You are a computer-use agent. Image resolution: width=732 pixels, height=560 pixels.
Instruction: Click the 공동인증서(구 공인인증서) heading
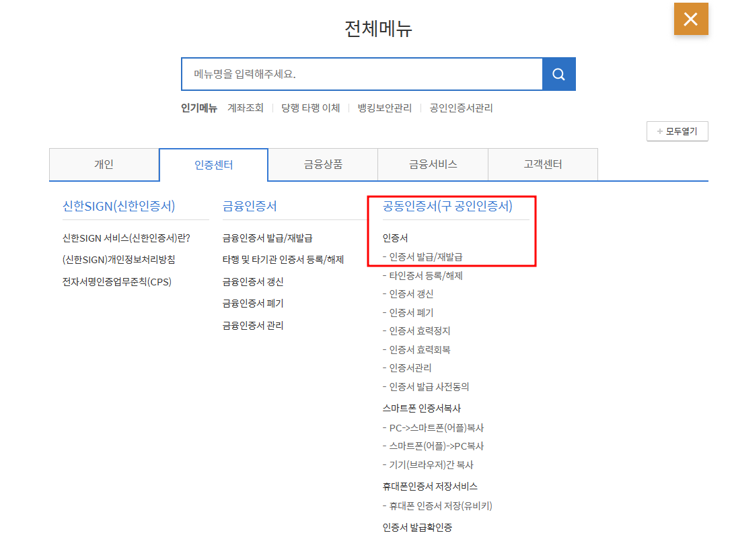pos(447,206)
